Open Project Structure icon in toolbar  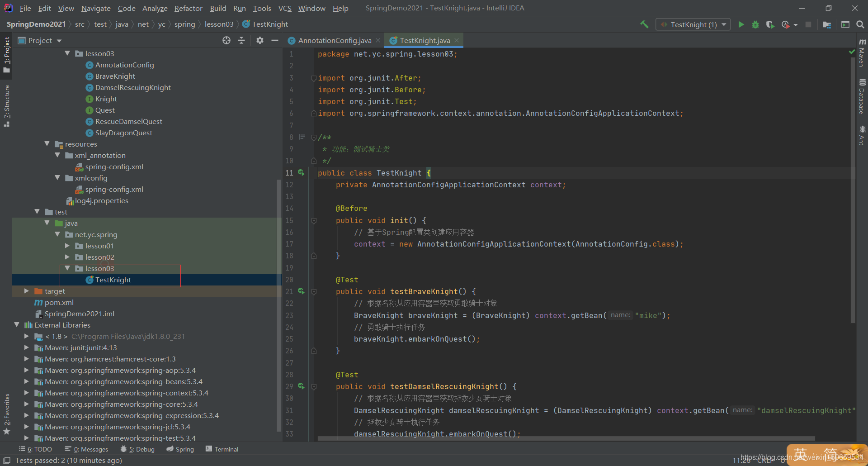(x=827, y=24)
